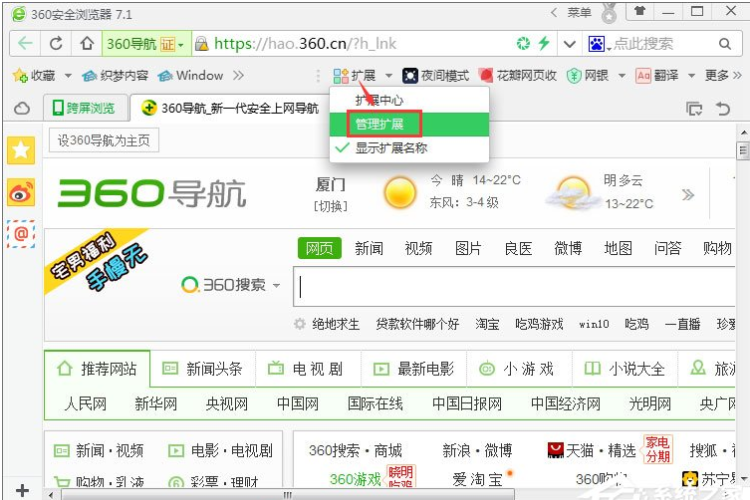Click the vertical scrollbar up arrow

[x=743, y=132]
